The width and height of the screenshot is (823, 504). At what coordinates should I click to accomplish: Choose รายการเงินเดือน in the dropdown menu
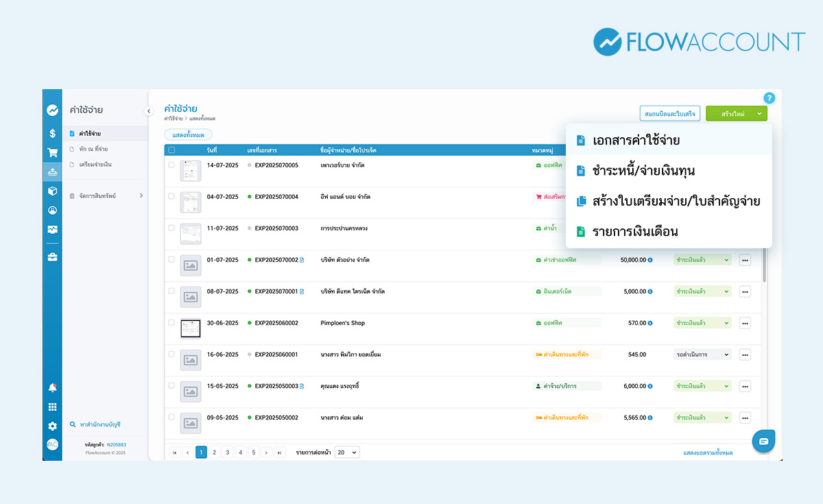(x=635, y=232)
